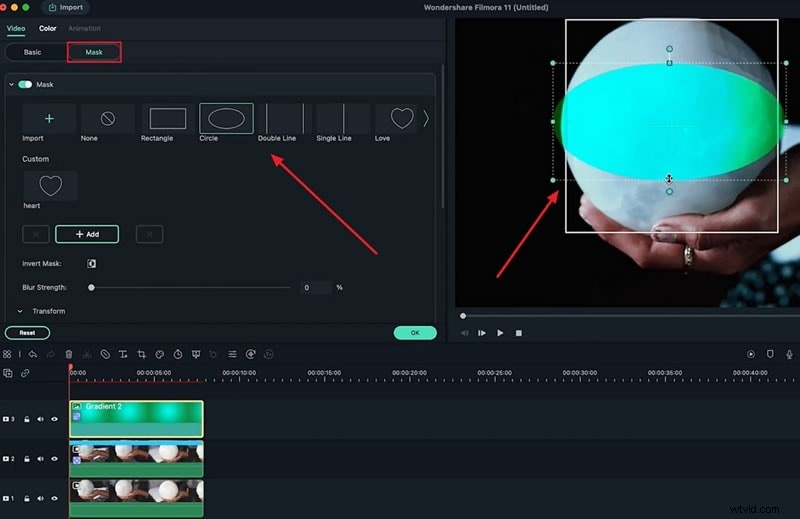The height and width of the screenshot is (519, 800).
Task: Collapse the Mask section chevron
Action: [x=11, y=84]
